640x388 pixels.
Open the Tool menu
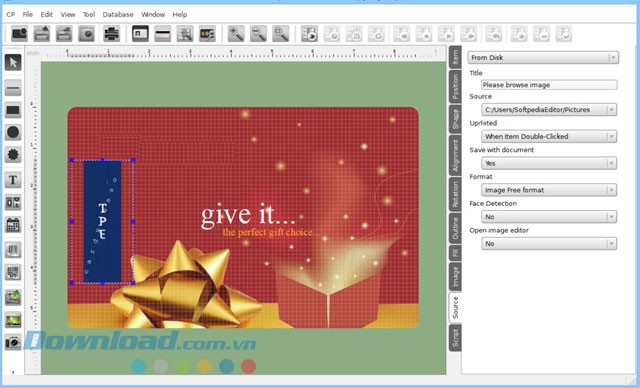coord(89,14)
